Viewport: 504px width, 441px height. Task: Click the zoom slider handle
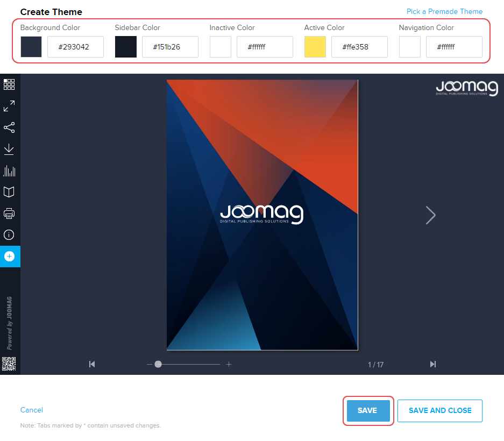click(158, 364)
